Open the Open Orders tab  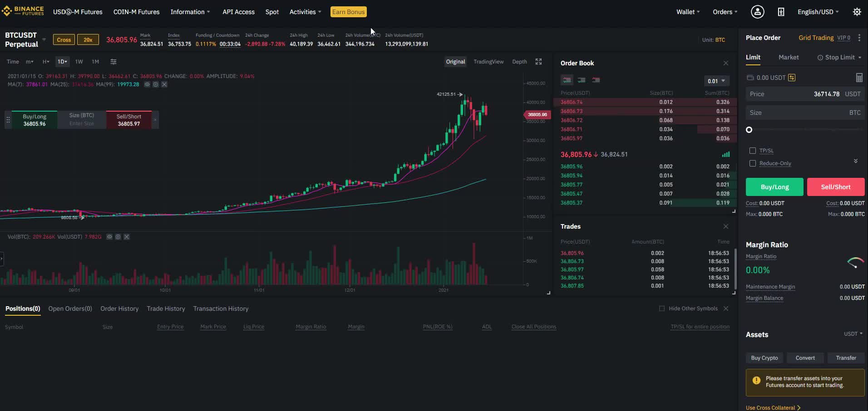(70, 308)
